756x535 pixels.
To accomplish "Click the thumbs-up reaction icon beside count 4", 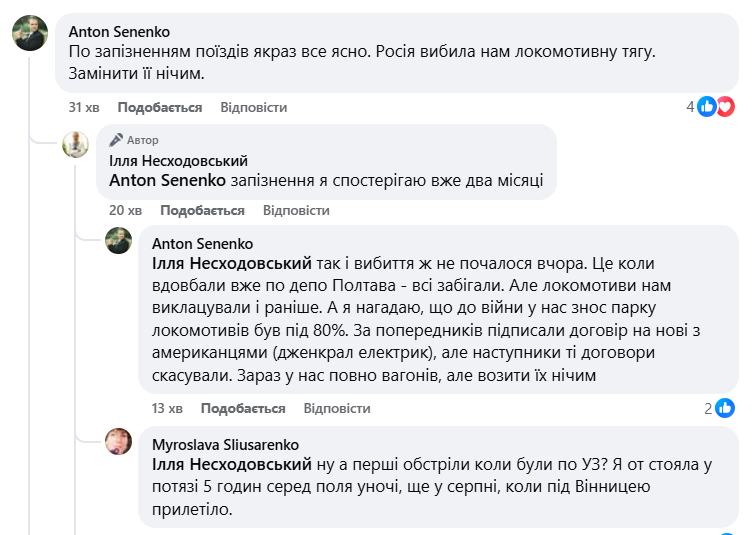I will [707, 107].
